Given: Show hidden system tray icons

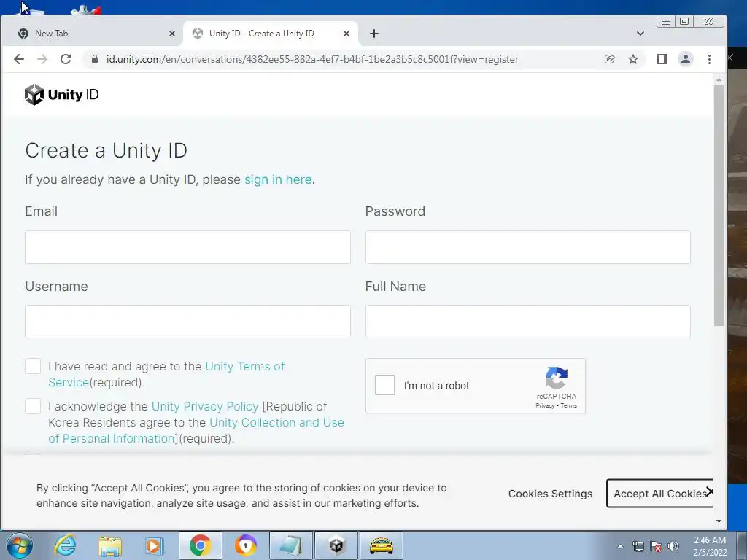Looking at the screenshot, I should (x=620, y=546).
